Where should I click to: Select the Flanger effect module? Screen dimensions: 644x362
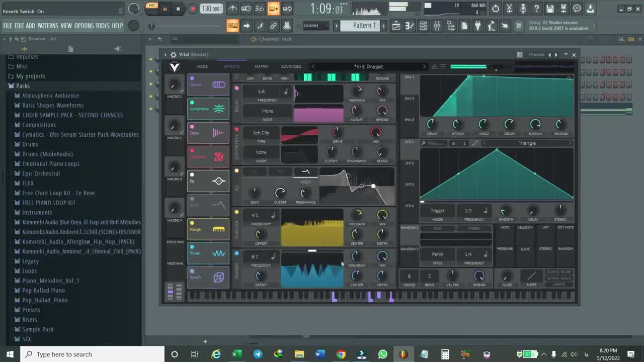coord(208,229)
